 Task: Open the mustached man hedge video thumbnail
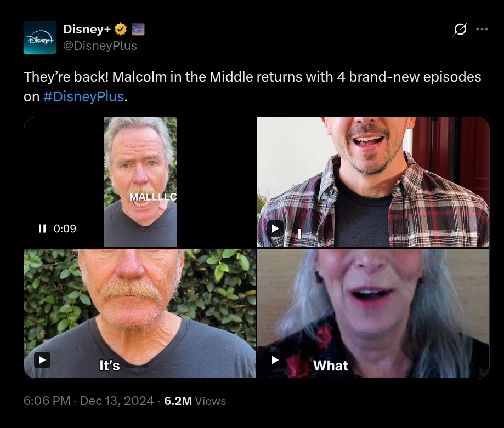click(x=140, y=313)
